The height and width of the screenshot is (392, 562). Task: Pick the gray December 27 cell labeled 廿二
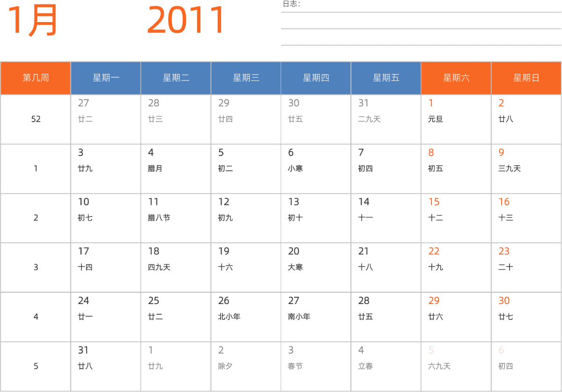coord(106,119)
